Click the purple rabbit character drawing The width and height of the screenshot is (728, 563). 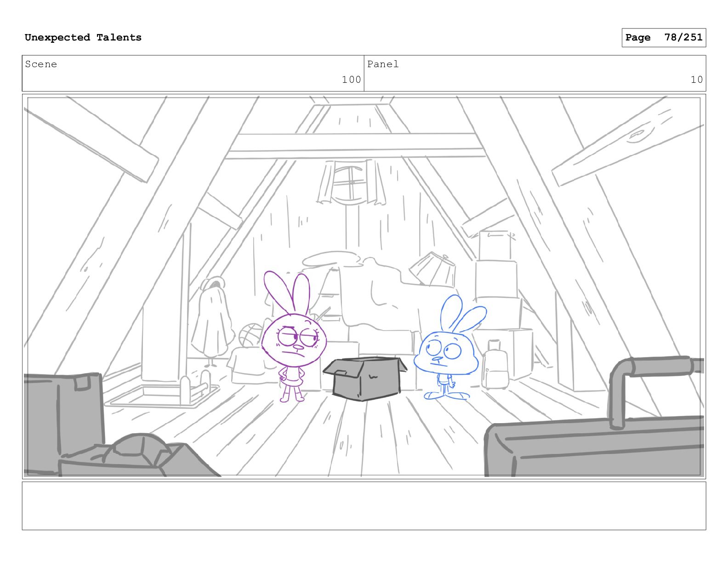tap(294, 337)
